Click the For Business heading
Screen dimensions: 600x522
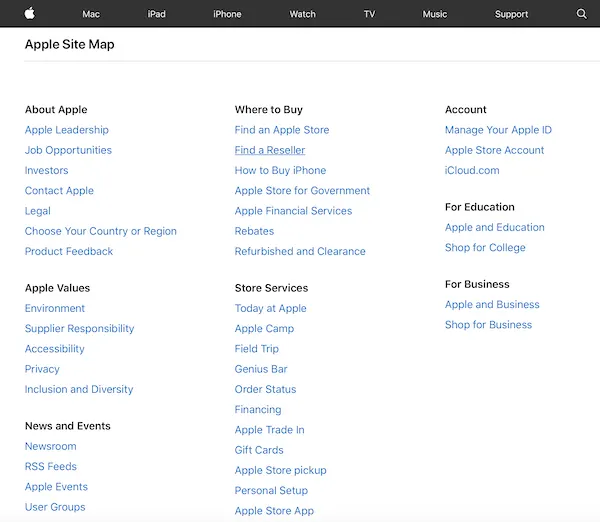pos(477,284)
